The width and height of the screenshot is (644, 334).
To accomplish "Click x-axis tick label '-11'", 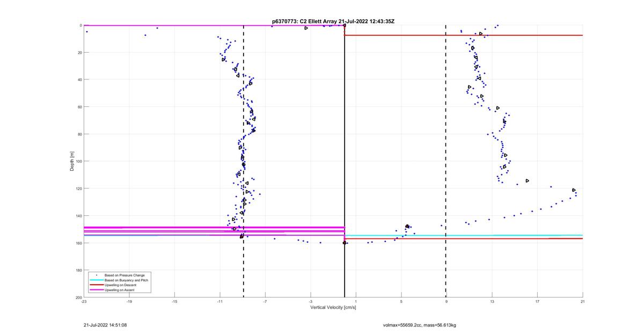I will coord(219,302).
